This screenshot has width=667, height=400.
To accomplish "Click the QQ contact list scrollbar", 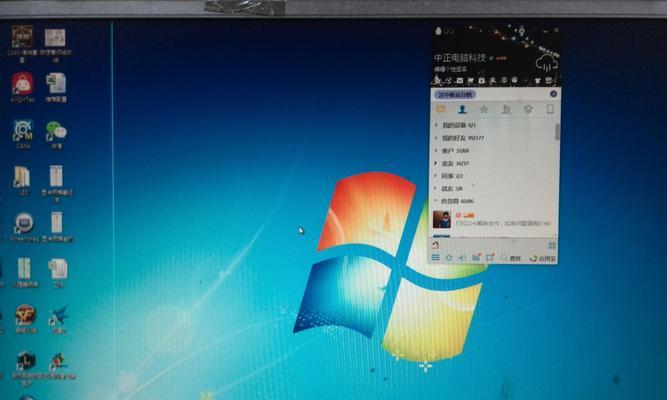I will (557, 131).
